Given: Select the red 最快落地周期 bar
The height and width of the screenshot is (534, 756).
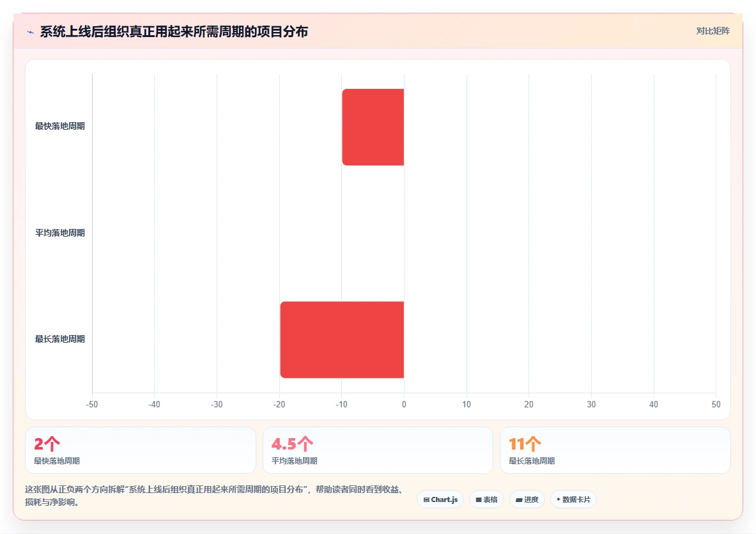Looking at the screenshot, I should [x=373, y=127].
